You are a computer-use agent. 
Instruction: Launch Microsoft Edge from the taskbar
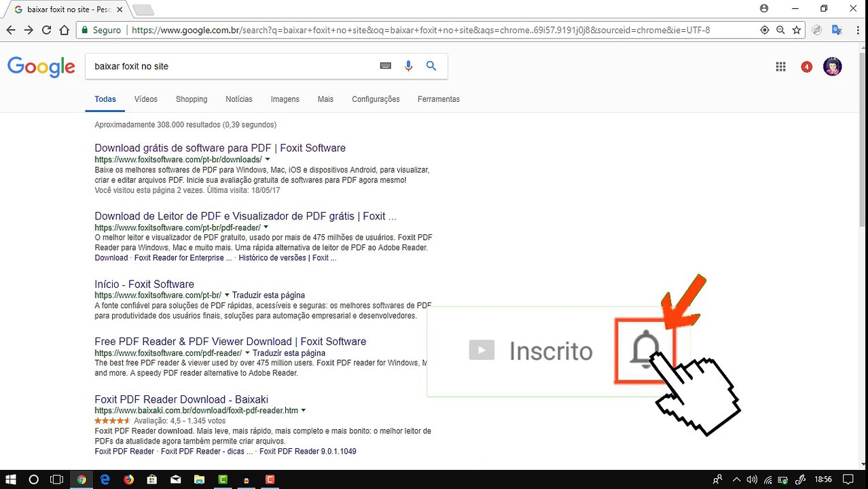[105, 479]
